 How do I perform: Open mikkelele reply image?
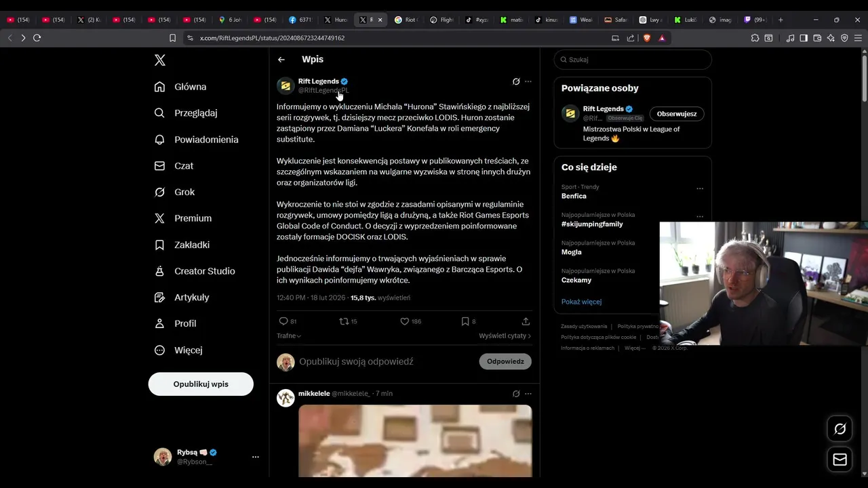click(415, 441)
